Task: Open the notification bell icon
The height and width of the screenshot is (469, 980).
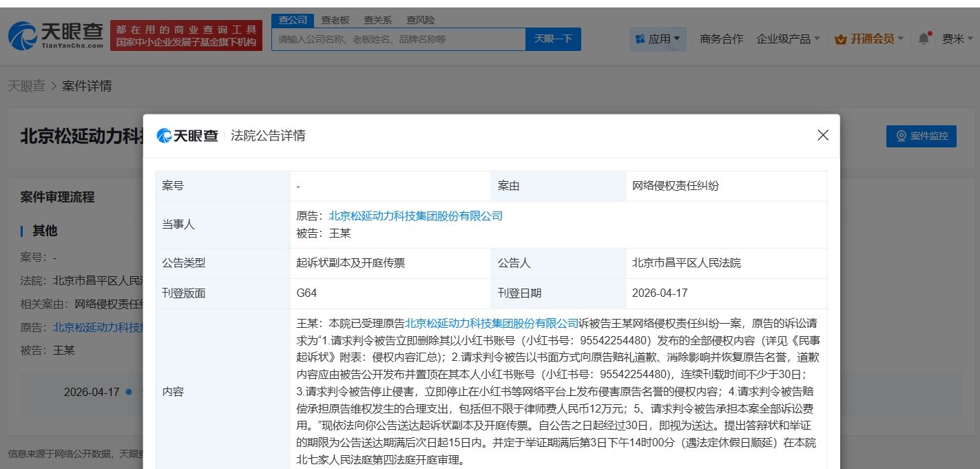Action: click(924, 39)
